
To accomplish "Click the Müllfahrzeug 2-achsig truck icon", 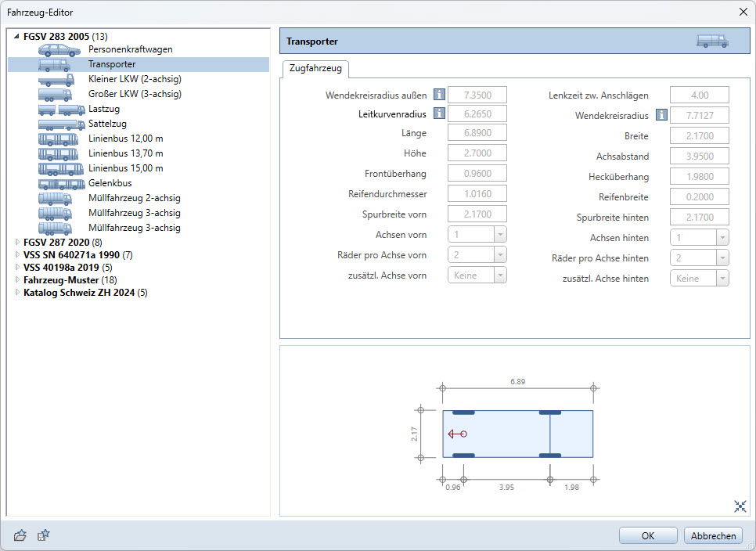I will (x=55, y=199).
